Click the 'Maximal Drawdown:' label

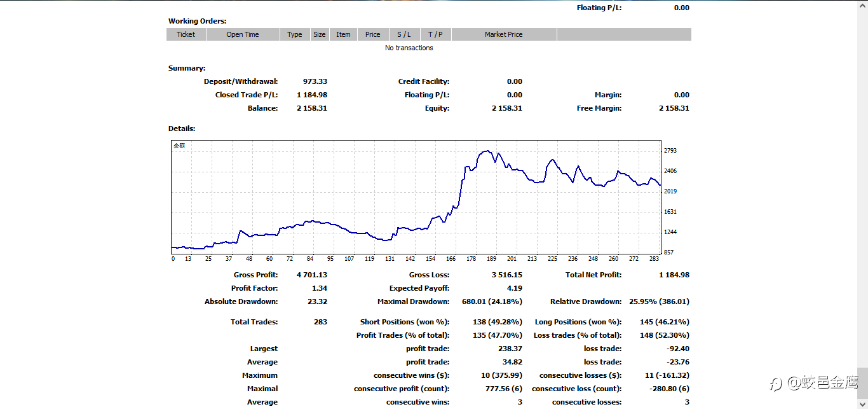tap(414, 302)
